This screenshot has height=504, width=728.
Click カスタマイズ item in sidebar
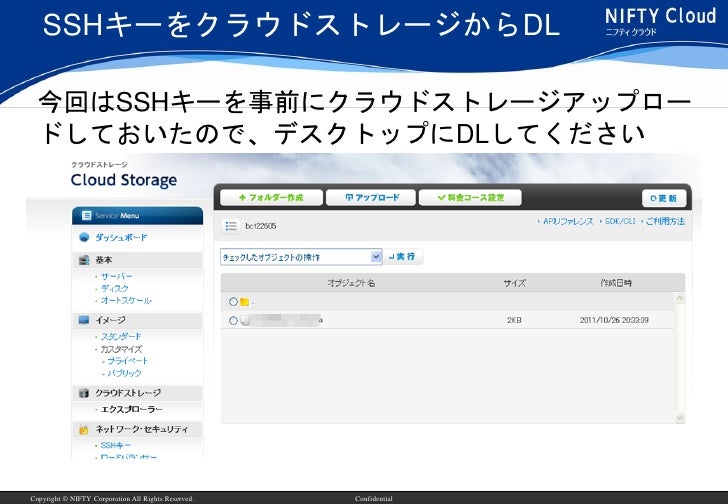coord(121,349)
